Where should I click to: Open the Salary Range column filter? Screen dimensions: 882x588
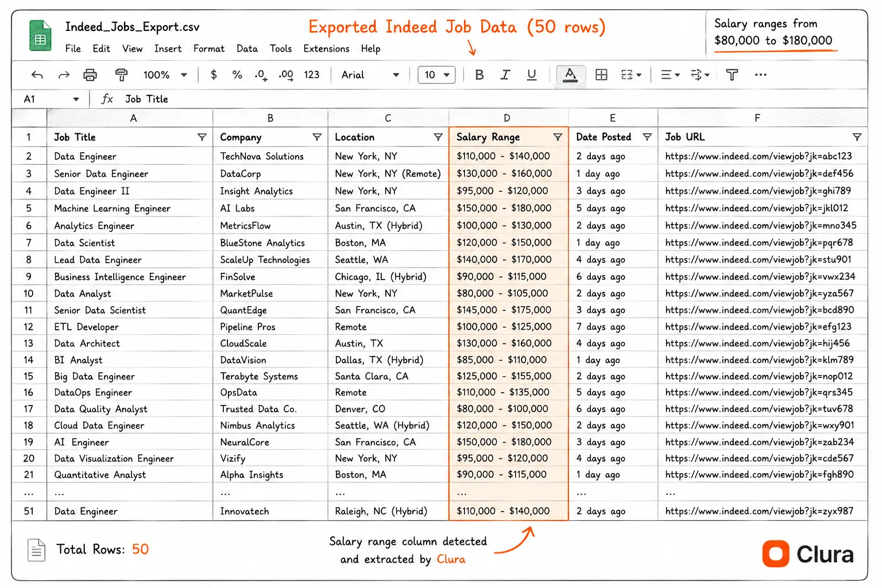click(557, 137)
